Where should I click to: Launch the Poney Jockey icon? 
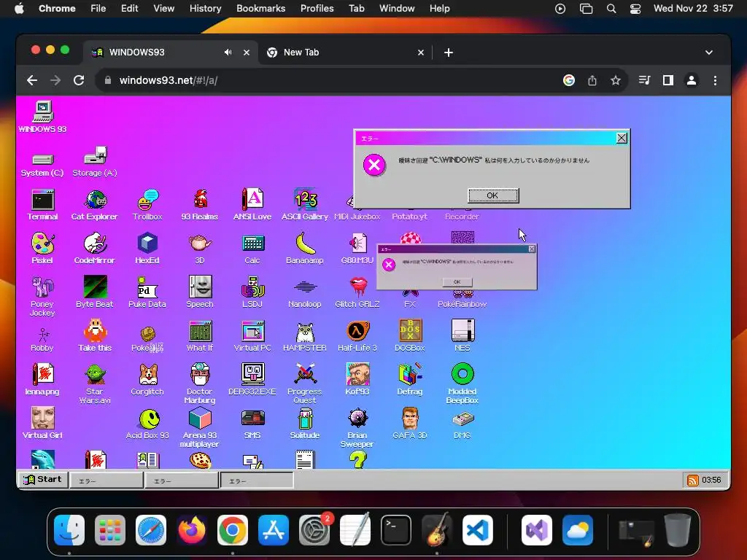(x=42, y=296)
